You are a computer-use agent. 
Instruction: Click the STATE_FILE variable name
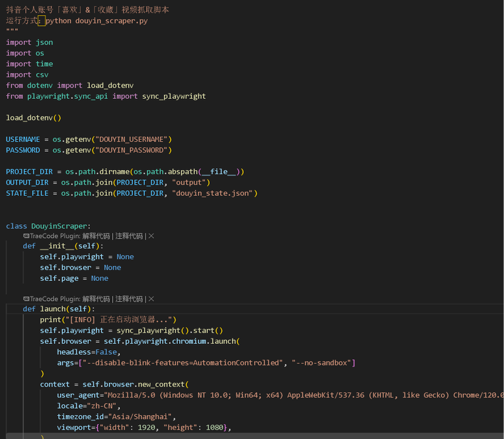[x=27, y=193]
